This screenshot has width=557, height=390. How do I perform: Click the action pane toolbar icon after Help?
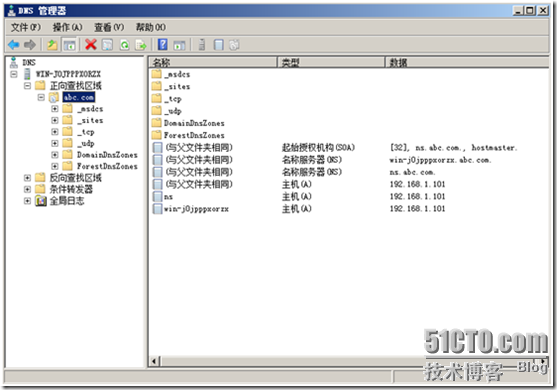[179, 45]
